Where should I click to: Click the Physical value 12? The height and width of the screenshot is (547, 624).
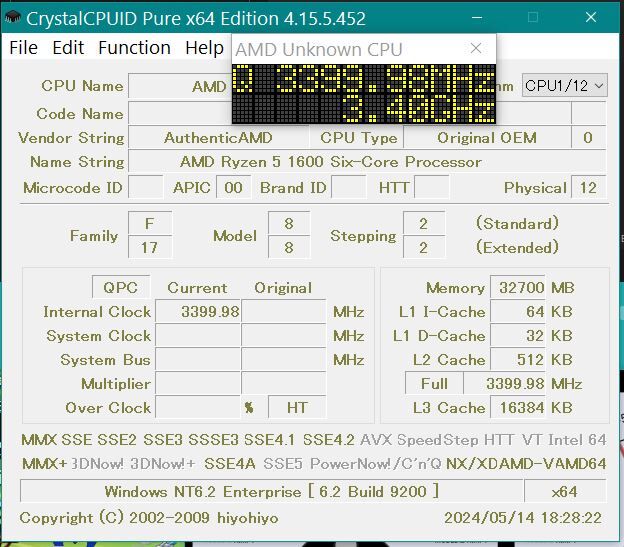[x=588, y=187]
